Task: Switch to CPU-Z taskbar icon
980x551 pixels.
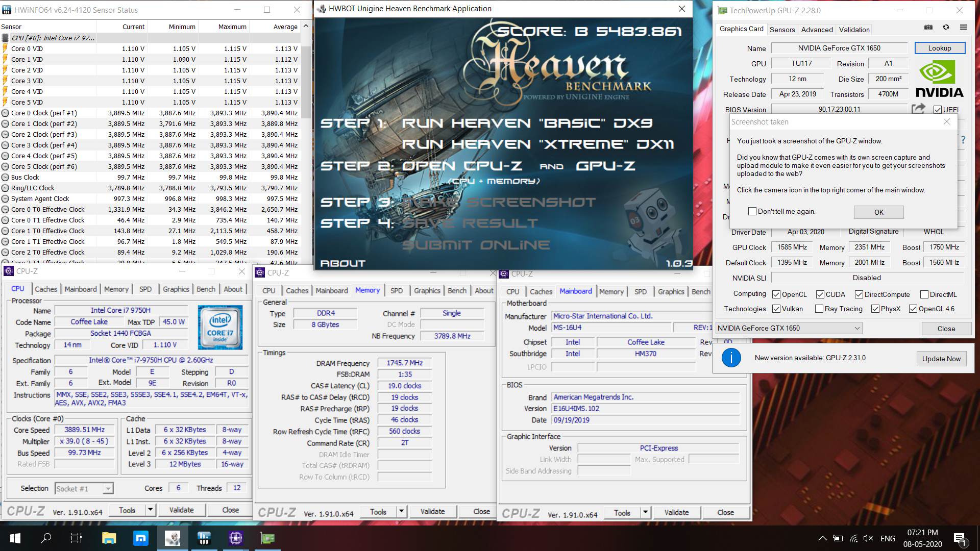Action: [235, 538]
